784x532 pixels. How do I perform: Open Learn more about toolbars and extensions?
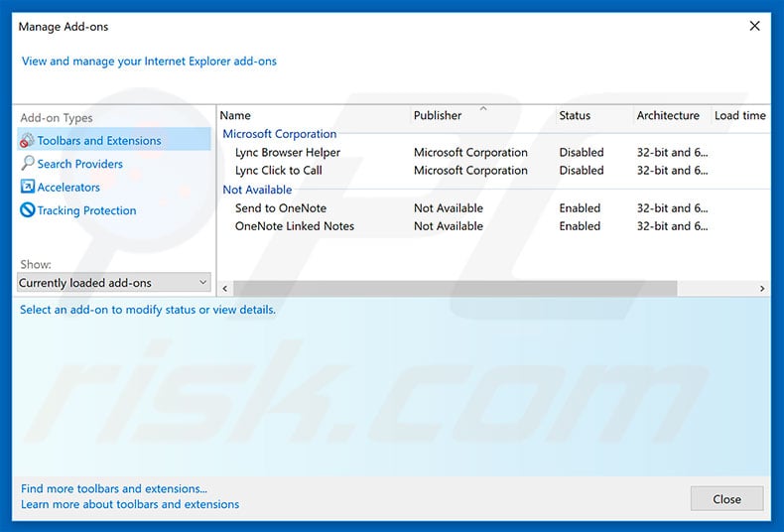(130, 504)
